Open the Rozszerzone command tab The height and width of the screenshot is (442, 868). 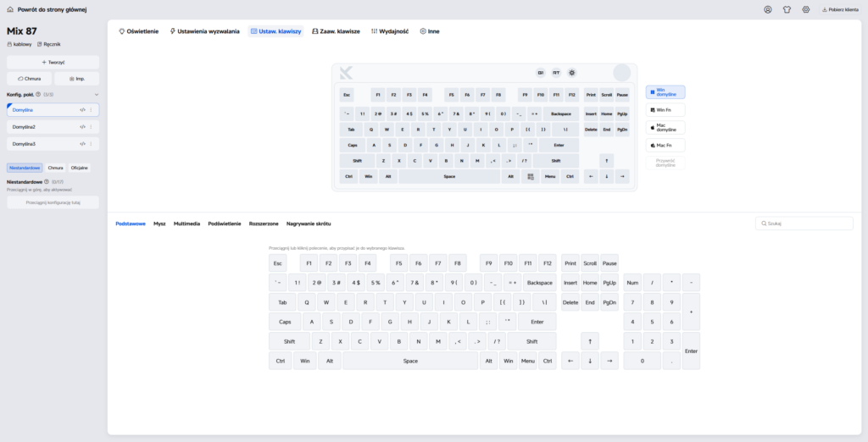coord(264,224)
